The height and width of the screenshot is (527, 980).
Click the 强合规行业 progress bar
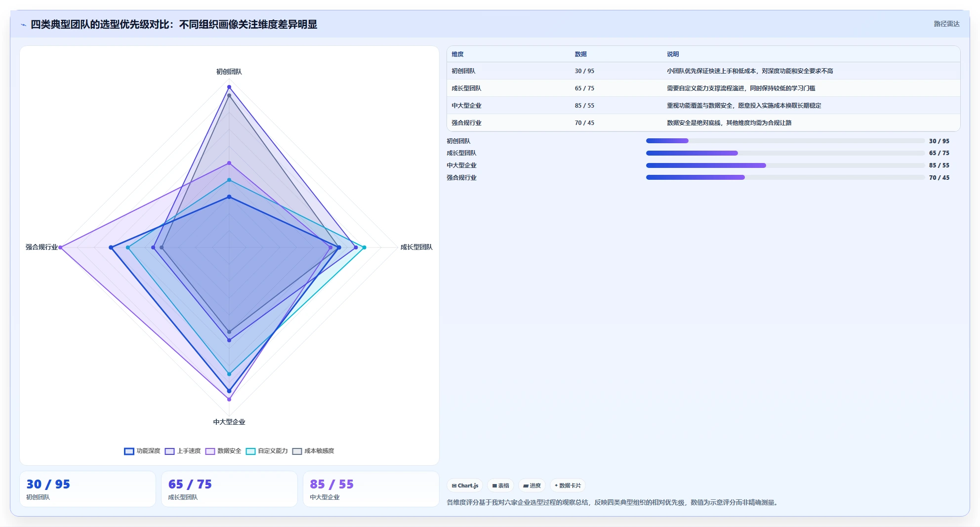pyautogui.click(x=785, y=177)
